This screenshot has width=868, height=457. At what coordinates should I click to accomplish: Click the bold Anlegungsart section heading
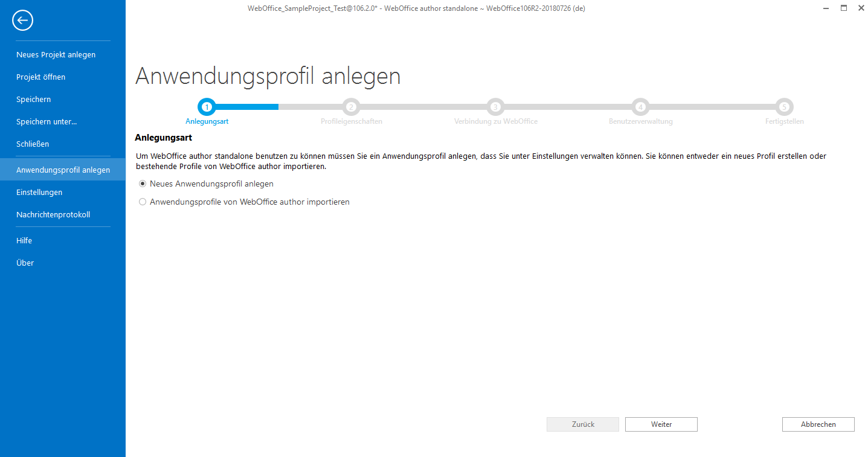pos(164,138)
